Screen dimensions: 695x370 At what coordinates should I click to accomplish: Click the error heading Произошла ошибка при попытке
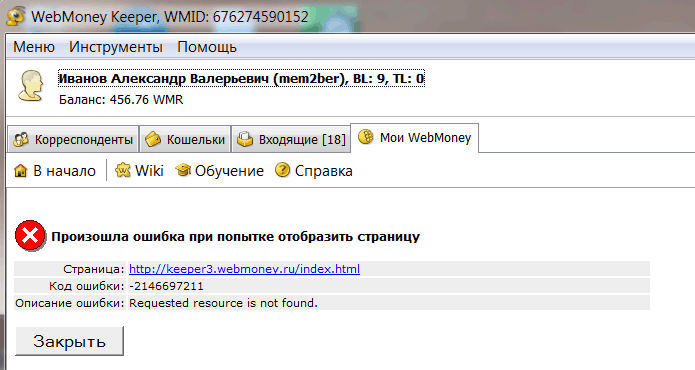click(x=235, y=237)
